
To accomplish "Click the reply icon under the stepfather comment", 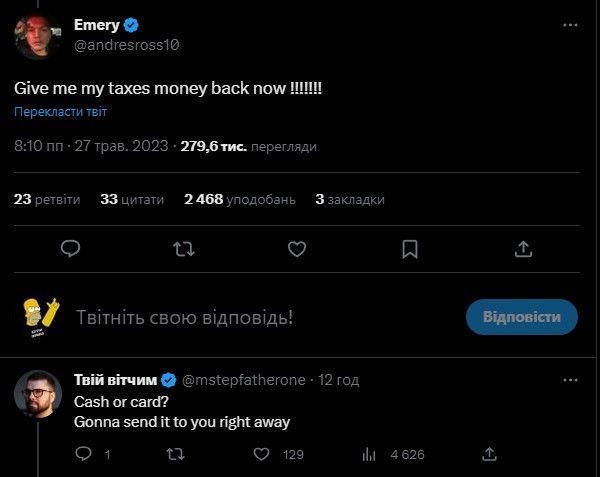I will 85,454.
